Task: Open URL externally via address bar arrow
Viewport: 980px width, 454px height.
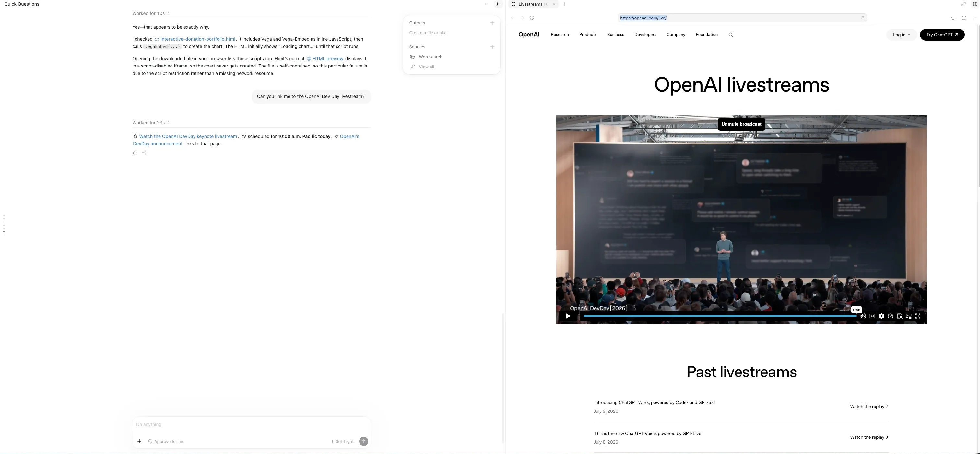Action: pos(862,18)
